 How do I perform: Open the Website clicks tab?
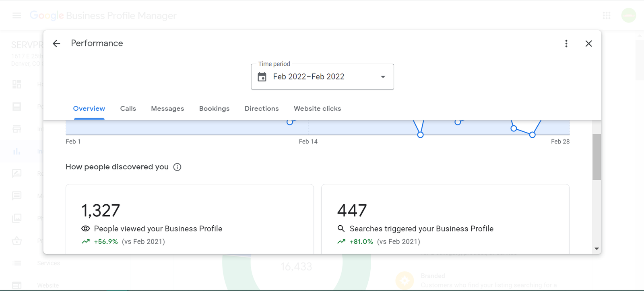pos(317,108)
